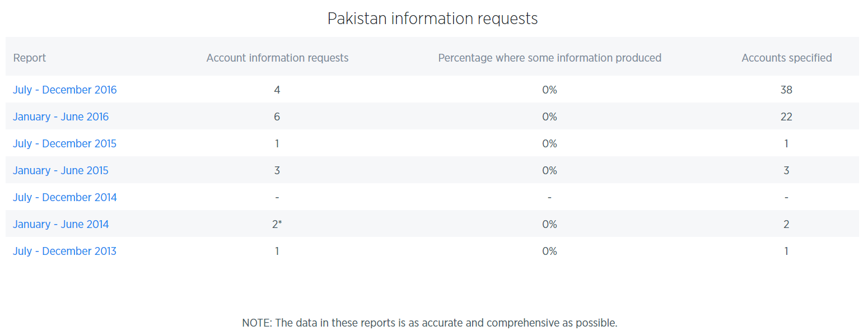The height and width of the screenshot is (335, 868).
Task: Click the NOTE text below the table
Action: [430, 323]
